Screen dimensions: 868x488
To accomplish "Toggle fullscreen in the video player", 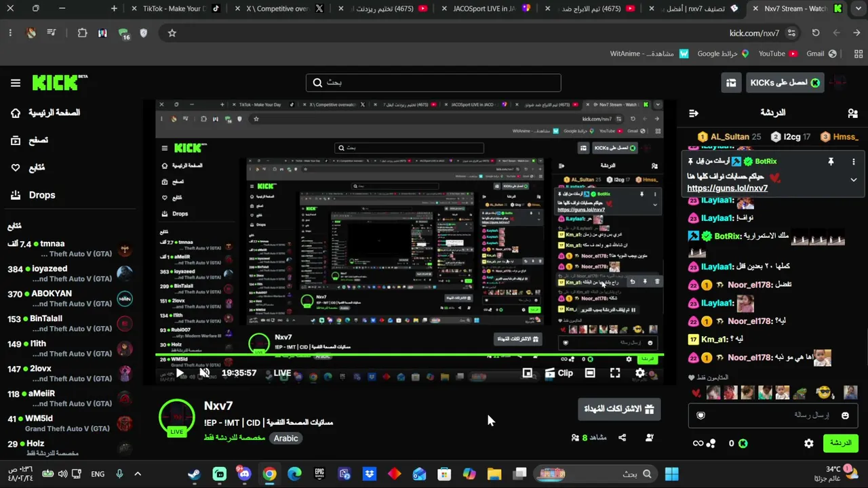I will click(615, 373).
